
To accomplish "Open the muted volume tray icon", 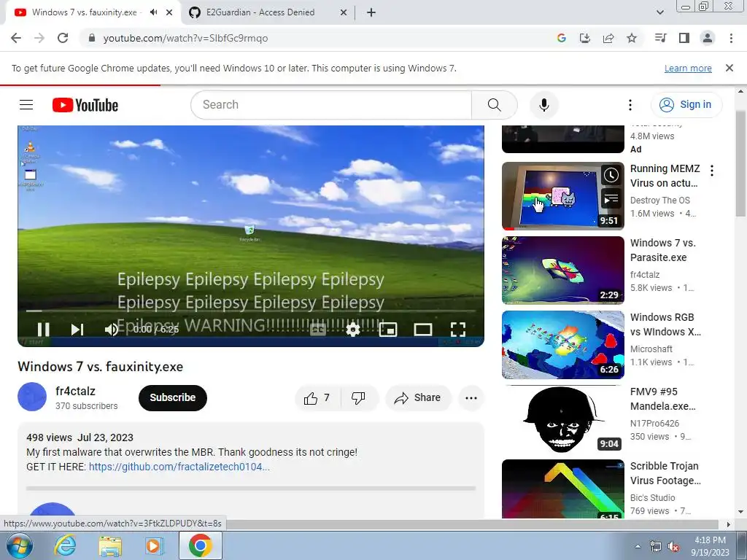I will tap(673, 547).
